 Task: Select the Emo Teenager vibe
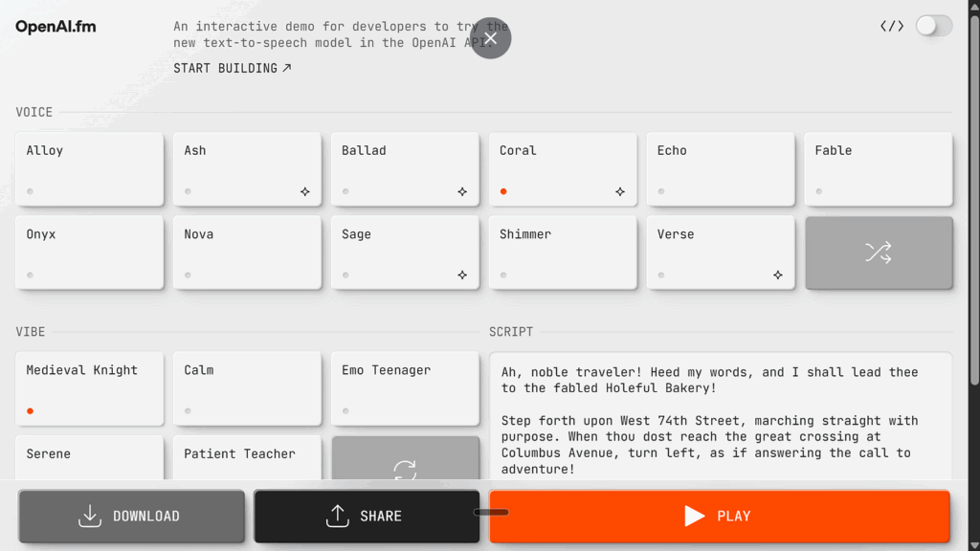[405, 387]
